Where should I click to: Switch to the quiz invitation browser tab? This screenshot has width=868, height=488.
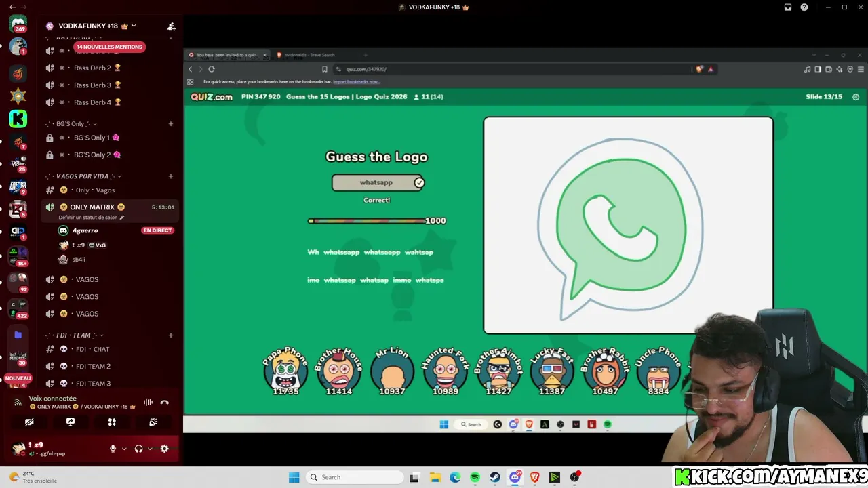click(227, 55)
